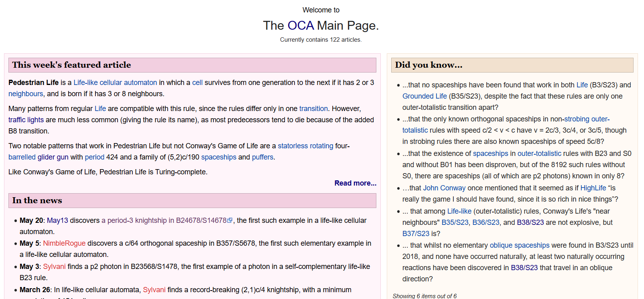Click 'Showing 6 items out of 6' text
644x299 pixels.
tap(425, 296)
